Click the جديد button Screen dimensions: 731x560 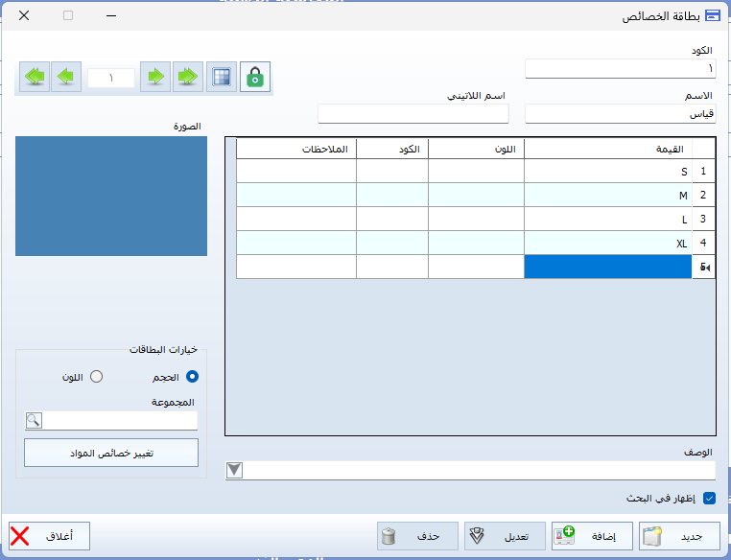tap(679, 536)
